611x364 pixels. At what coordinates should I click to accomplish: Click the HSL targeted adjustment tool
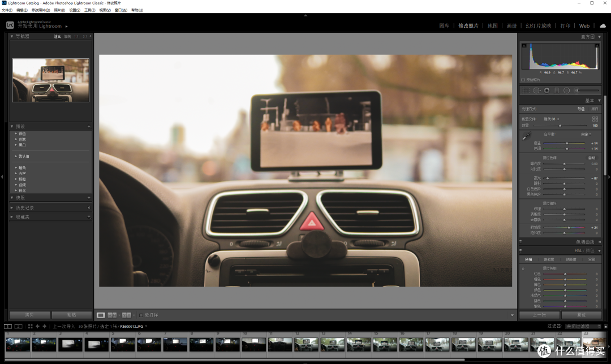[x=523, y=268]
